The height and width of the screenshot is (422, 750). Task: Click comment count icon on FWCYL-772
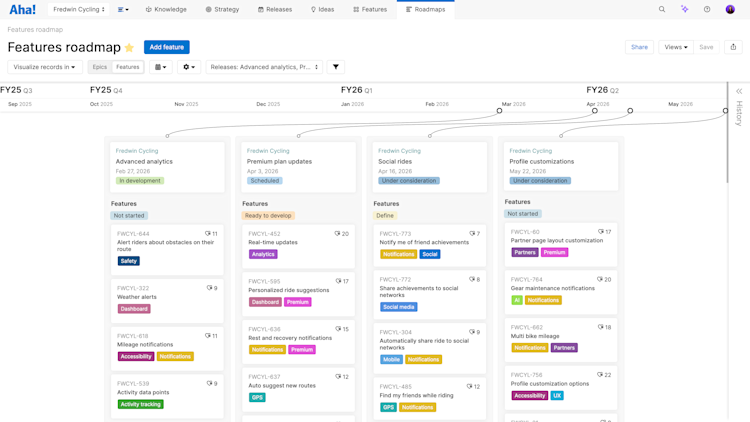click(x=474, y=279)
